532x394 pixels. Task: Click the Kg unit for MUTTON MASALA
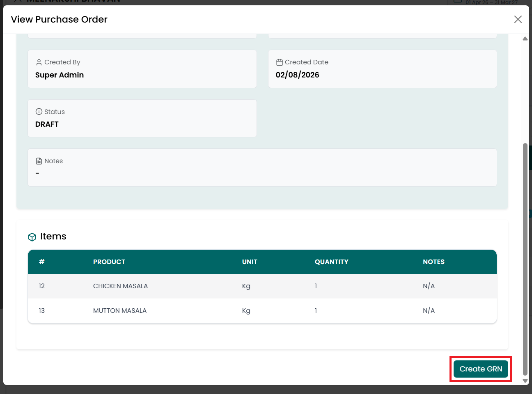pyautogui.click(x=246, y=311)
